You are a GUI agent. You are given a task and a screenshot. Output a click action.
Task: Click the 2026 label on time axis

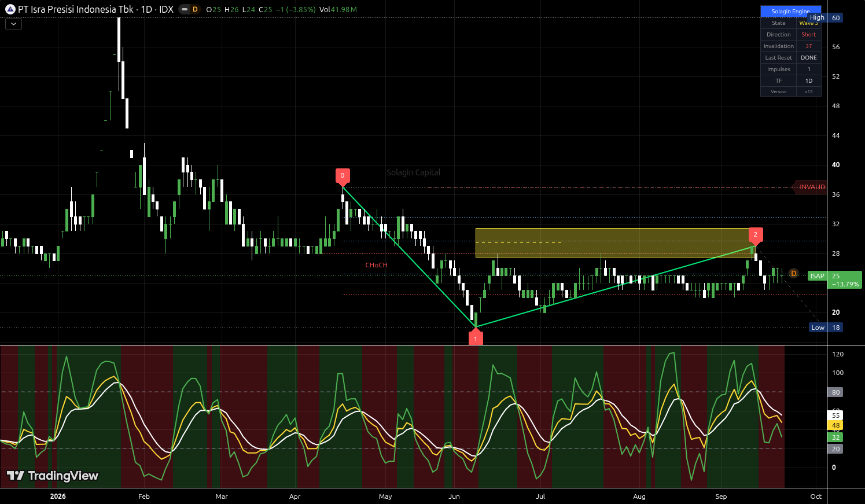tap(58, 496)
